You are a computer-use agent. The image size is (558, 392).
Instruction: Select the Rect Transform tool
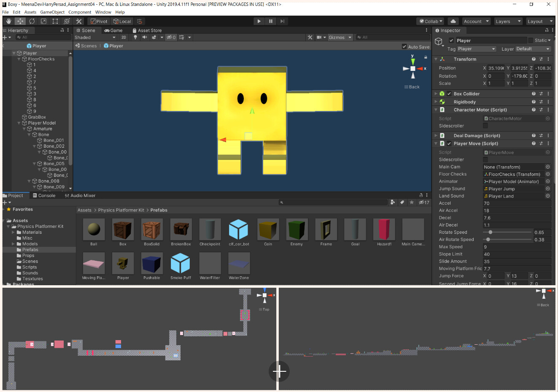(55, 21)
